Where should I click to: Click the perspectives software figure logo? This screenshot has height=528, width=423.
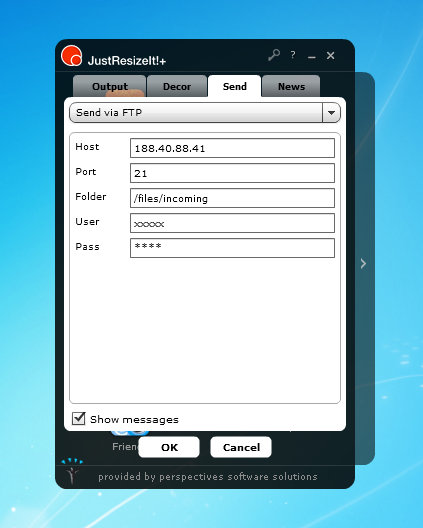72,471
